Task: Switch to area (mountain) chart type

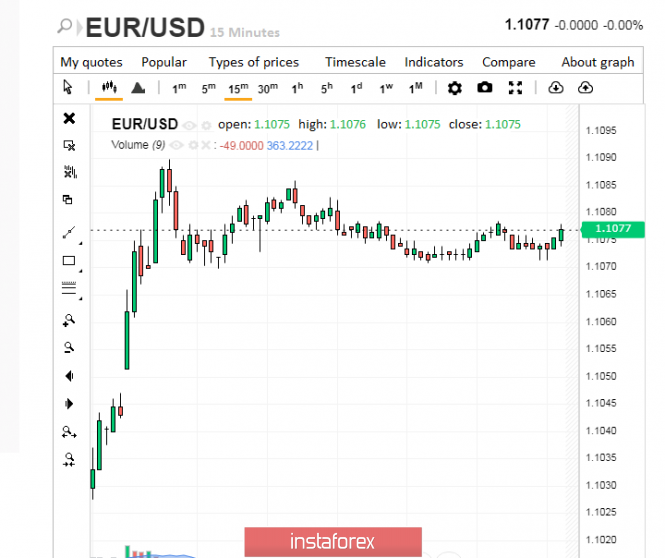Action: (x=138, y=88)
